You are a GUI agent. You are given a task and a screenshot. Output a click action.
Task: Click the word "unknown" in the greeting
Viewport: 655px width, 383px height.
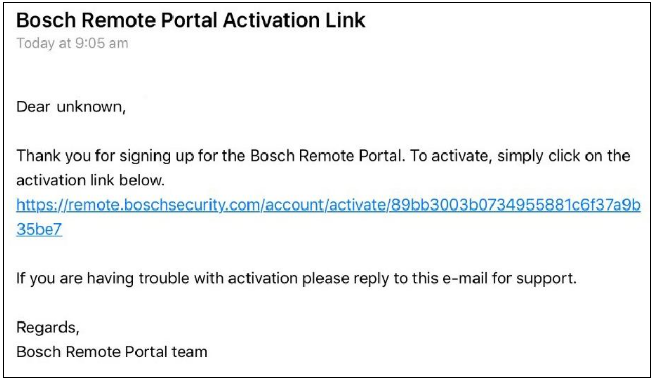tap(90, 107)
